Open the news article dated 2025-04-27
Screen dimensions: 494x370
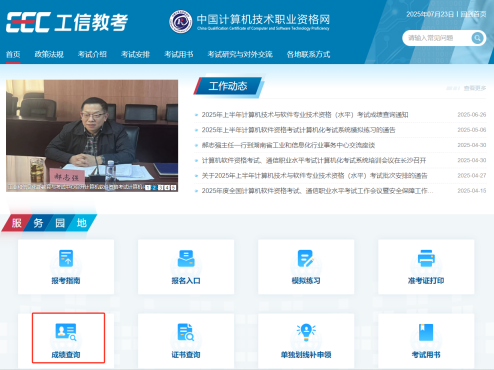(x=314, y=176)
